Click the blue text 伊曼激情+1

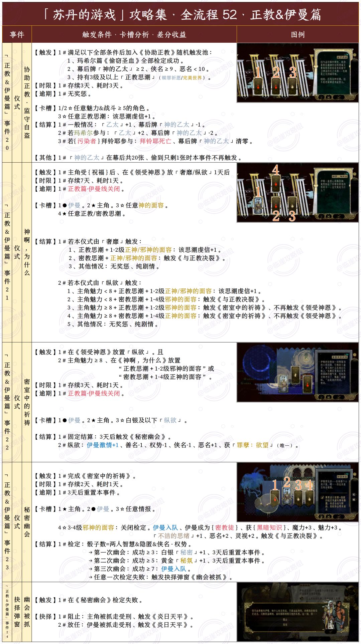103,445
